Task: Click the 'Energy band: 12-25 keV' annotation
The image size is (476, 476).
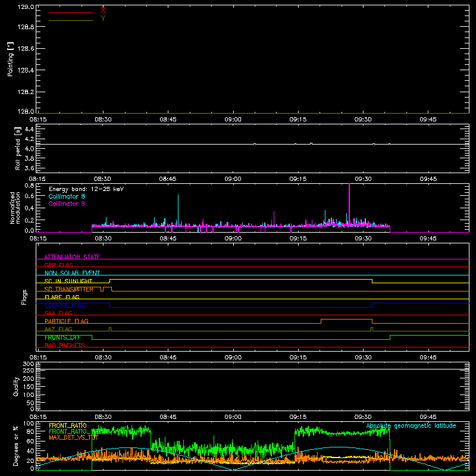Action: pos(86,189)
